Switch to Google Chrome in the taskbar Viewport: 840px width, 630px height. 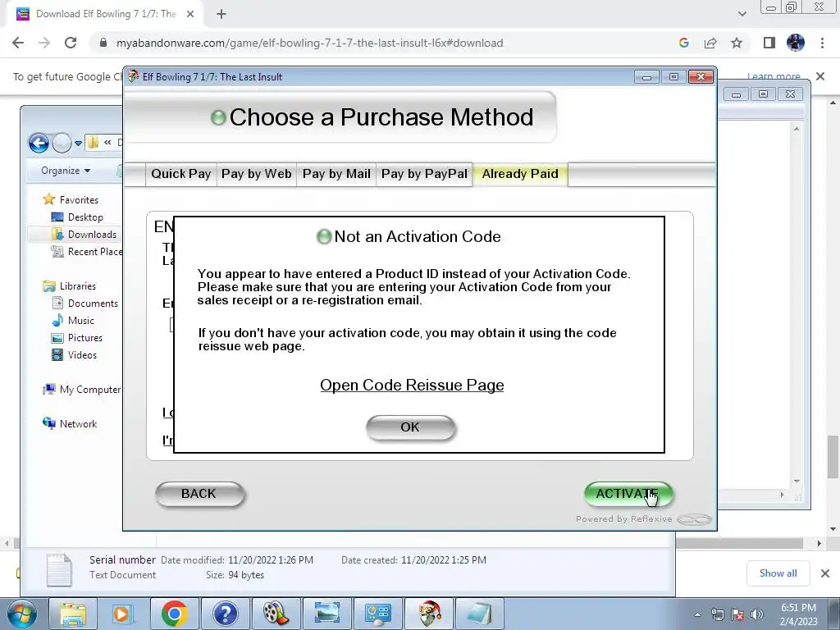(x=174, y=614)
